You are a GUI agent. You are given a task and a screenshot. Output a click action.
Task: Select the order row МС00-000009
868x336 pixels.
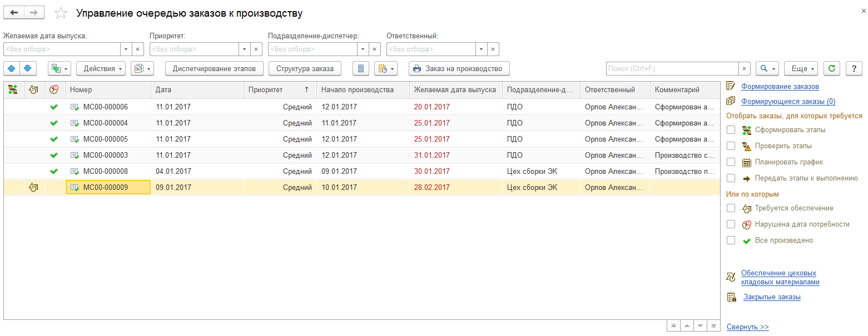pos(361,187)
